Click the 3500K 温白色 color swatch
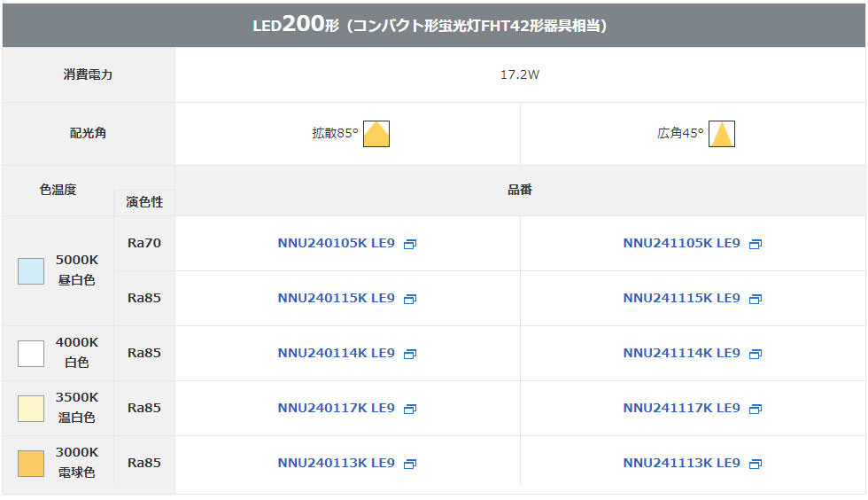The width and height of the screenshot is (868, 500). click(31, 408)
